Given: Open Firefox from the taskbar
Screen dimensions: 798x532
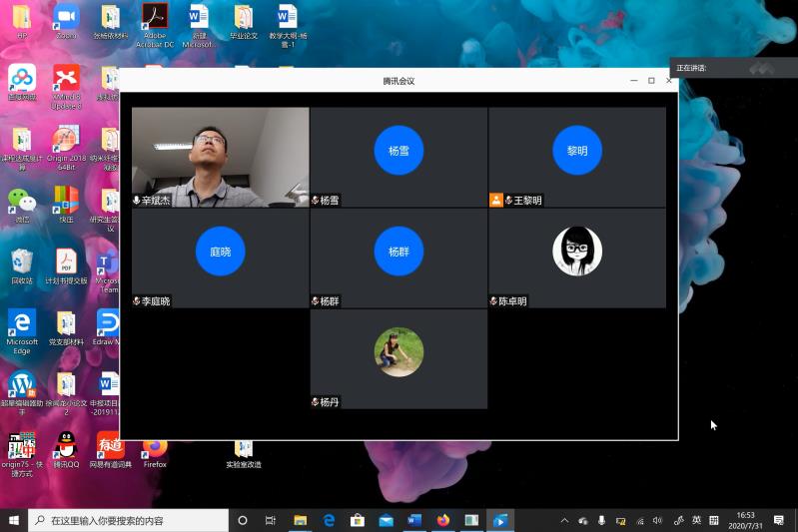Looking at the screenshot, I should pos(442,520).
